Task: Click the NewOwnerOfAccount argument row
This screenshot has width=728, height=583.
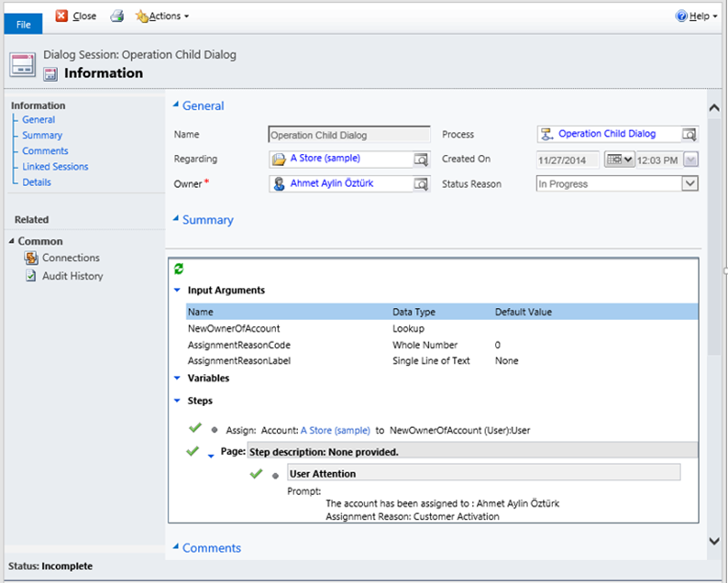Action: click(442, 329)
